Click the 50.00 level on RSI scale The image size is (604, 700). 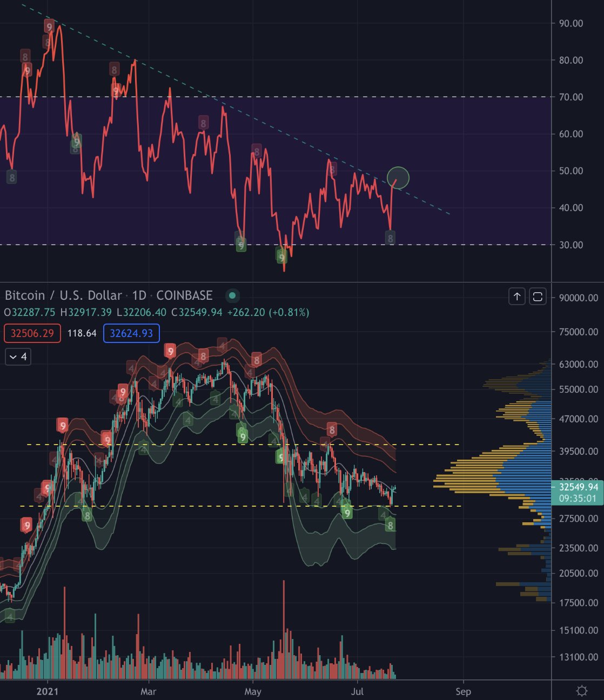click(571, 171)
